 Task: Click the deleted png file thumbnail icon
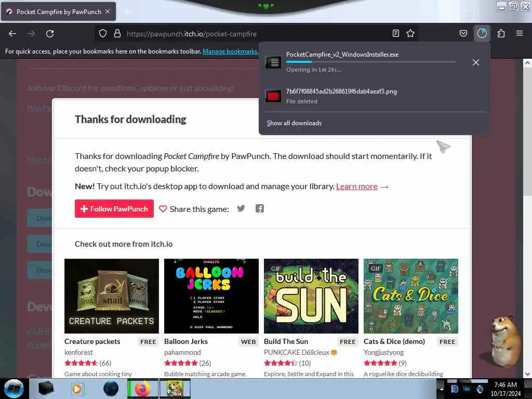click(x=273, y=96)
